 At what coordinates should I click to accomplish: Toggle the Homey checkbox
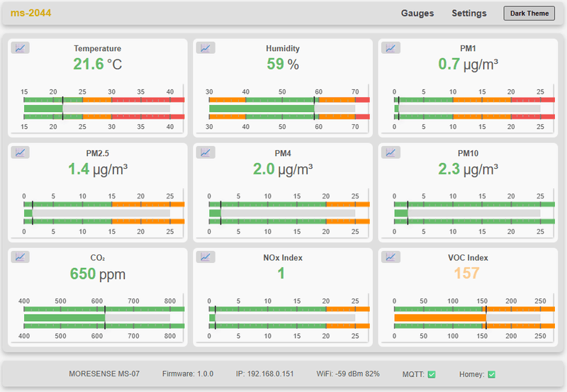point(491,374)
